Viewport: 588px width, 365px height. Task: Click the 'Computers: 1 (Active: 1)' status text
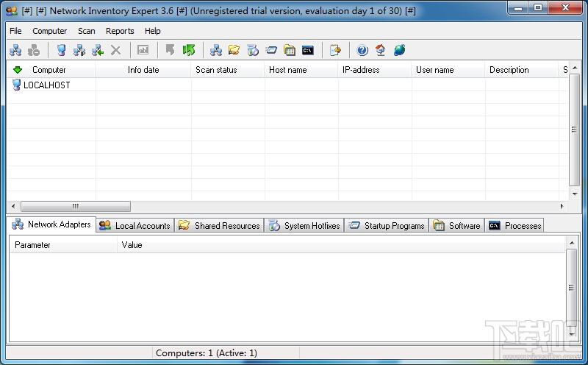click(x=207, y=353)
